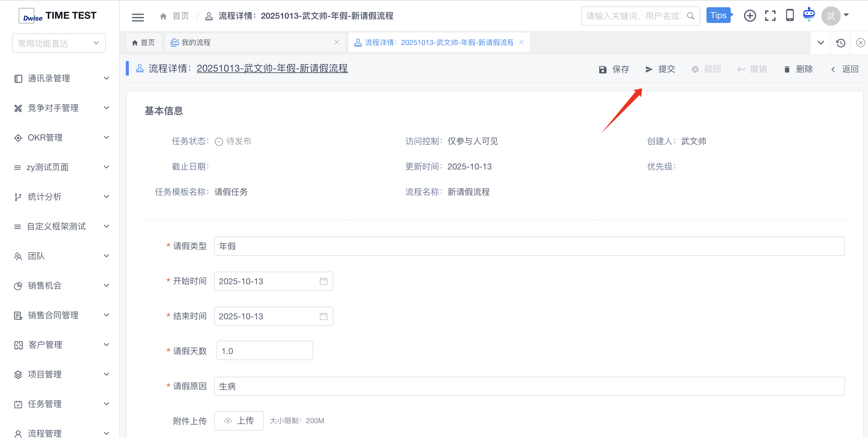Click the 请假原因 input field
The height and width of the screenshot is (438, 868).
529,386
